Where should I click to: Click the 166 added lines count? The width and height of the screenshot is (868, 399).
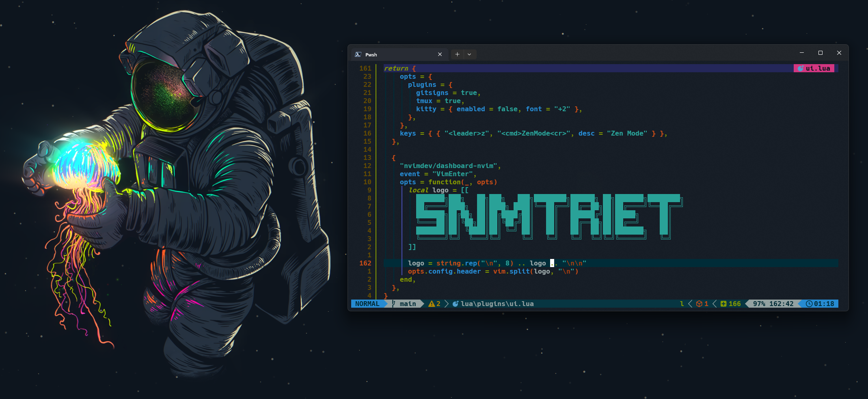735,304
